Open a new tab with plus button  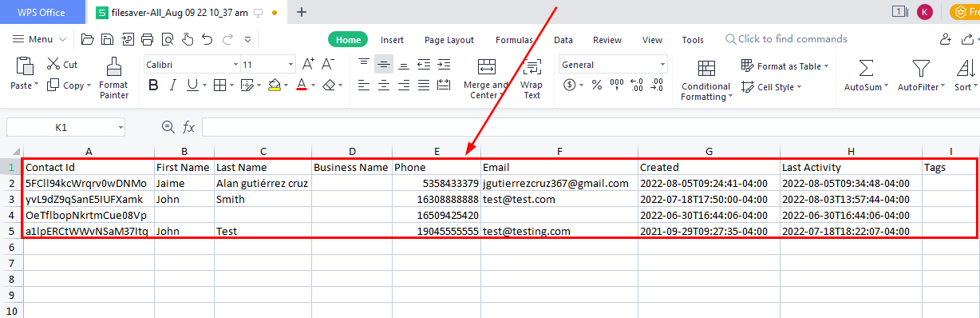point(302,12)
